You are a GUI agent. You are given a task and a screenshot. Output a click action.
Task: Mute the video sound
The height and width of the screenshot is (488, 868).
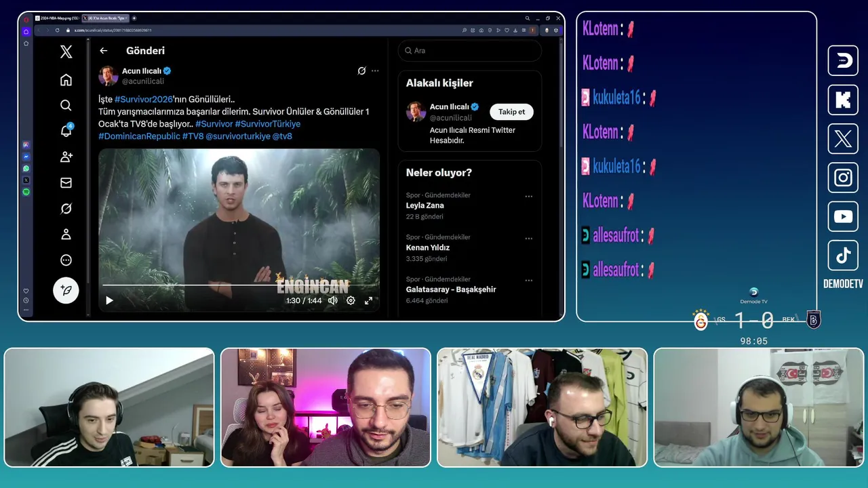(333, 300)
